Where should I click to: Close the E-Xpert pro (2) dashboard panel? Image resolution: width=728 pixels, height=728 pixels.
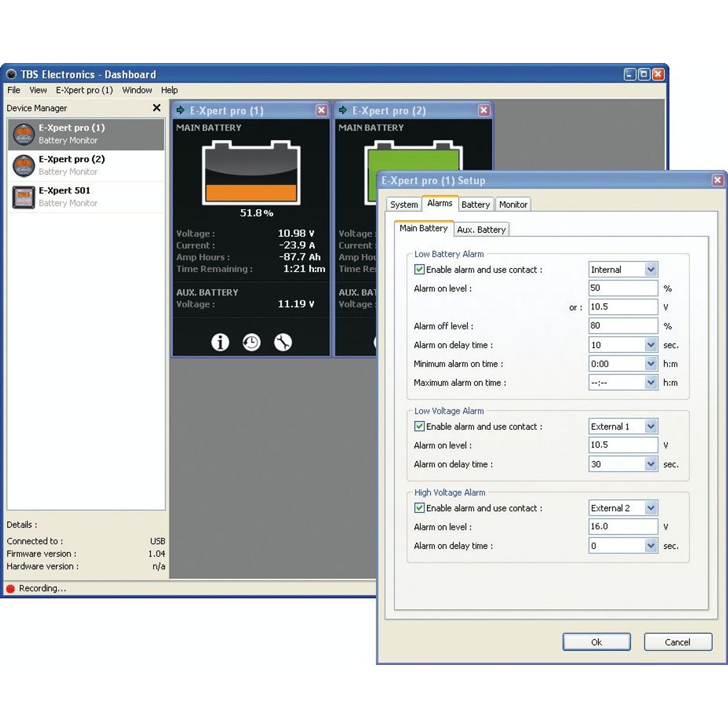(x=484, y=110)
